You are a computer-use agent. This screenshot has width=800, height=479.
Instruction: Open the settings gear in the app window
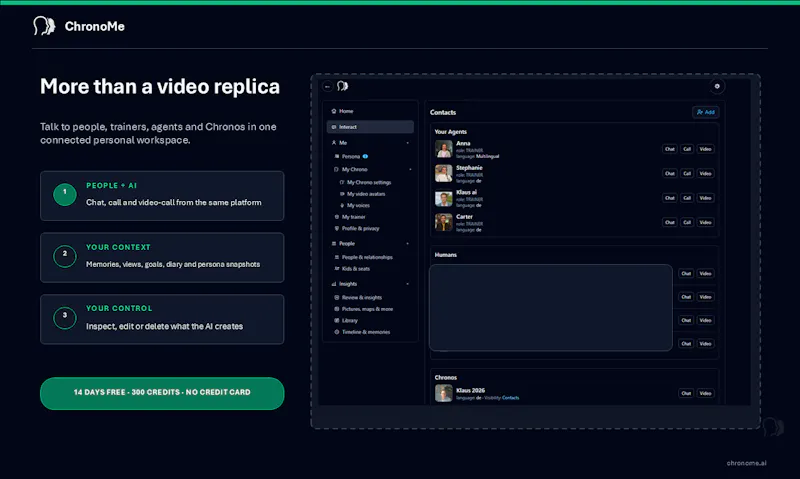tap(717, 86)
